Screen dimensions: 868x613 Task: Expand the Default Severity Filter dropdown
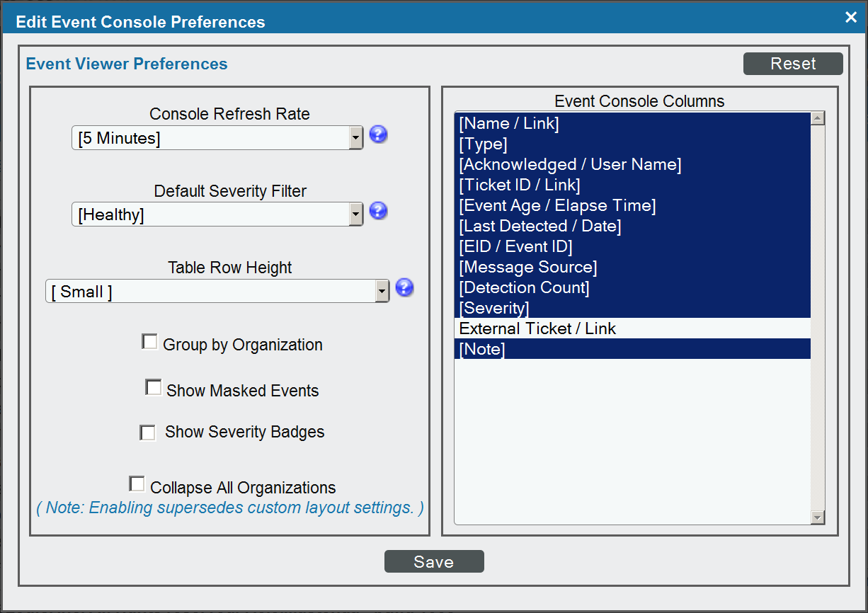[x=217, y=214]
